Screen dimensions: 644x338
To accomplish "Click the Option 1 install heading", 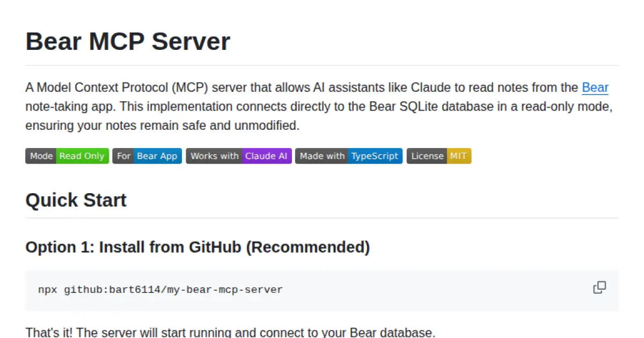I will point(197,247).
